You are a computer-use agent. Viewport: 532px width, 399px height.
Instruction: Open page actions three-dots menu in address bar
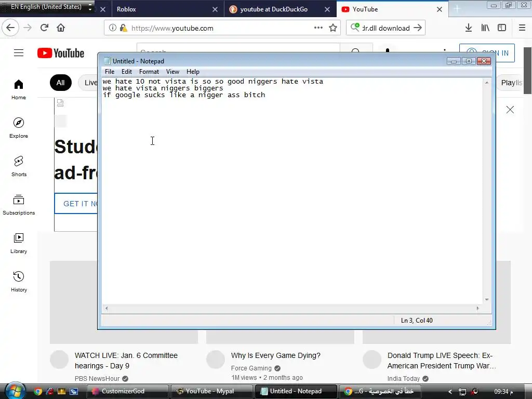pos(318,28)
